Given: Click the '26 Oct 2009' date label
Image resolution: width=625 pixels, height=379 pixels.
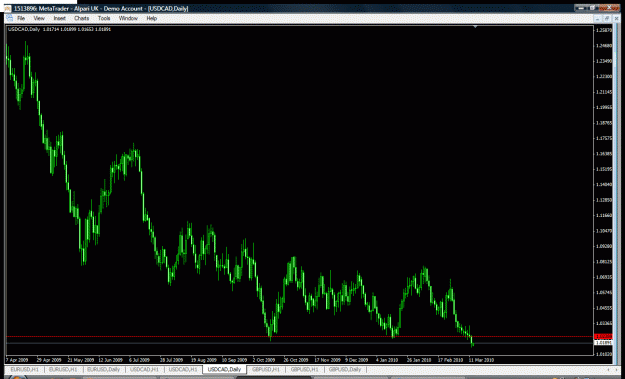Looking at the screenshot, I should [296, 360].
